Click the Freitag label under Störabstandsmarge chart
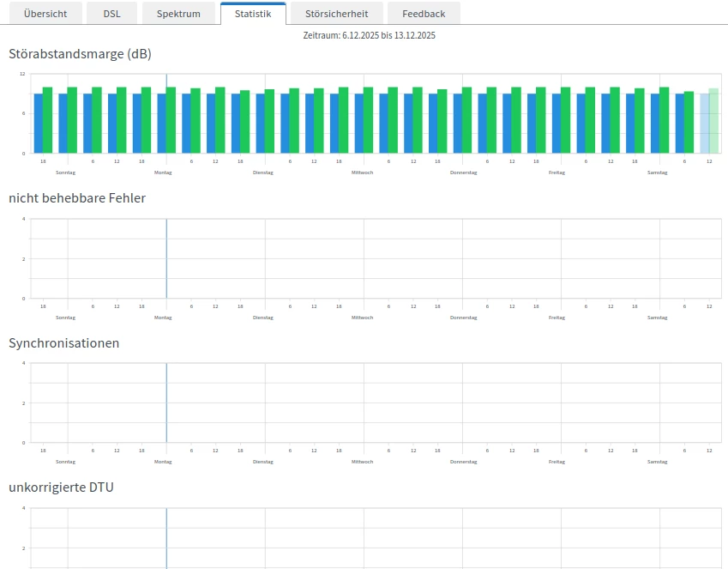This screenshot has width=728, height=569. 557,173
